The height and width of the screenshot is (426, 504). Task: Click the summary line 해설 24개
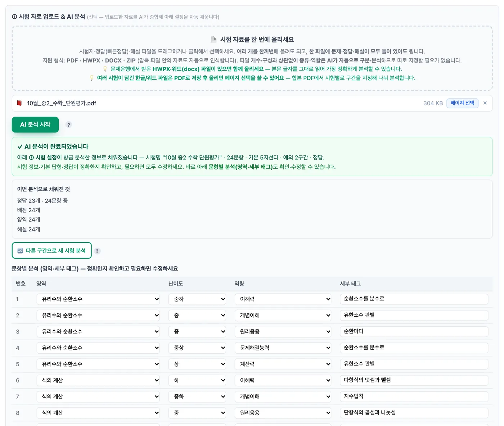pos(28,229)
